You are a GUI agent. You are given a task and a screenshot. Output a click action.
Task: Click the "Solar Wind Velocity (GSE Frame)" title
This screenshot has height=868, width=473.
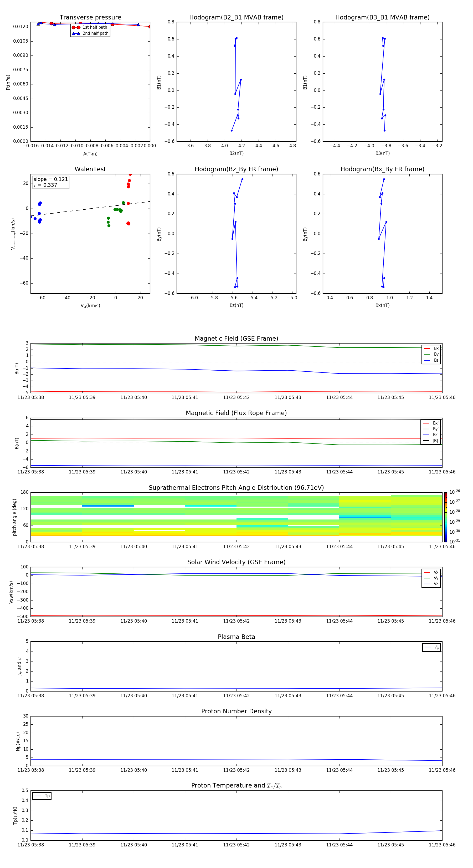pyautogui.click(x=236, y=562)
